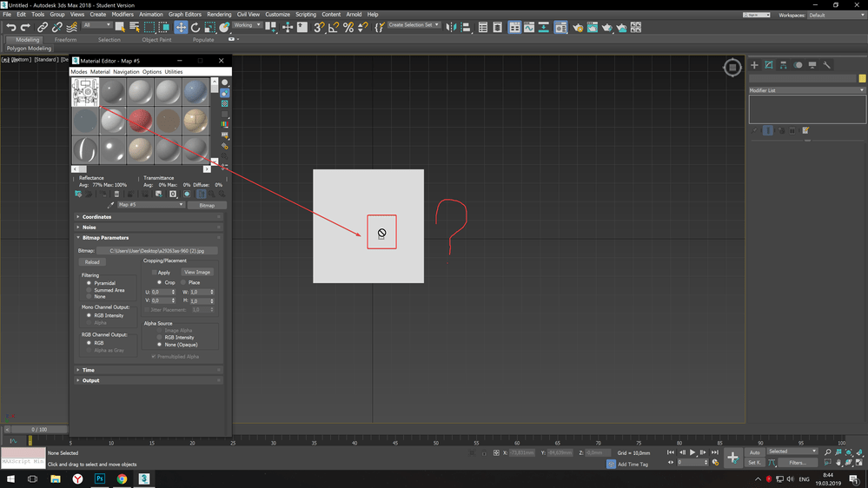Select the red sphere material sample
The width and height of the screenshot is (868, 488).
coord(141,121)
